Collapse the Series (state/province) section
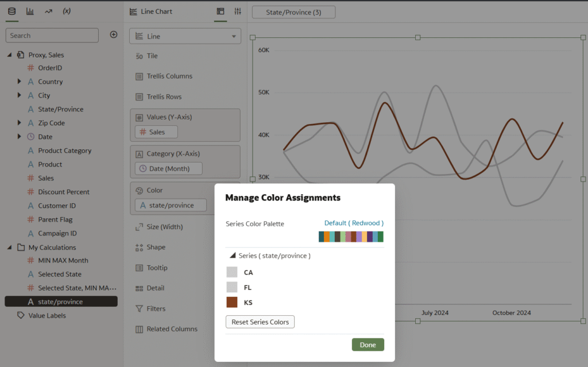 (x=233, y=255)
